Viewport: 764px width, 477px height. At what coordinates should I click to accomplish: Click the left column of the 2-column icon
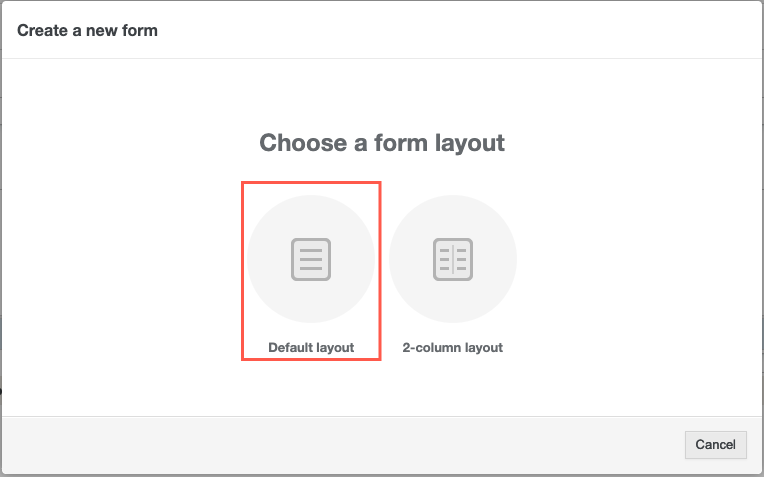pyautogui.click(x=444, y=260)
